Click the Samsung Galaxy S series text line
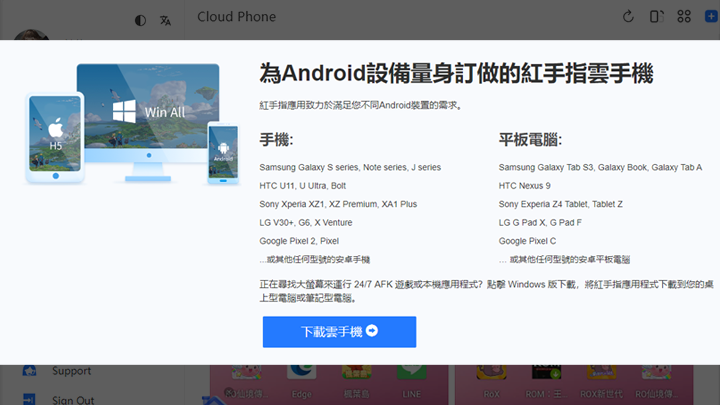 [x=350, y=168]
